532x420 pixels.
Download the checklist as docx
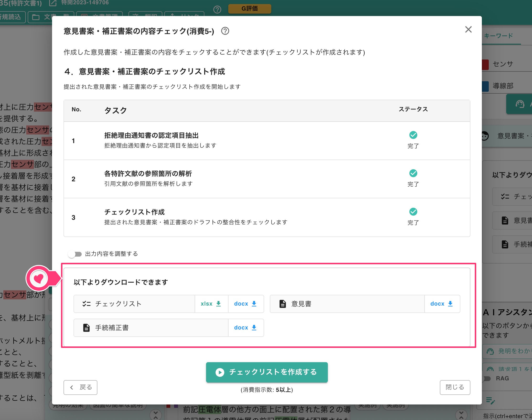245,304
